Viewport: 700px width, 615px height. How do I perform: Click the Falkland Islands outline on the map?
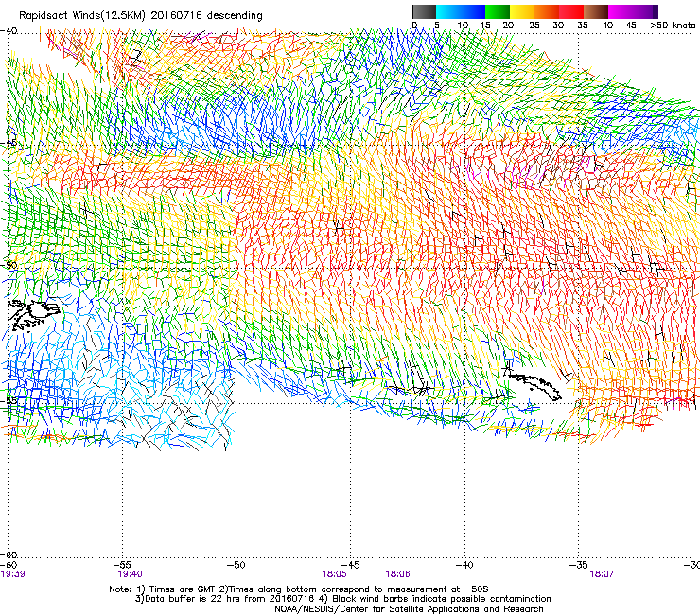(x=34, y=315)
